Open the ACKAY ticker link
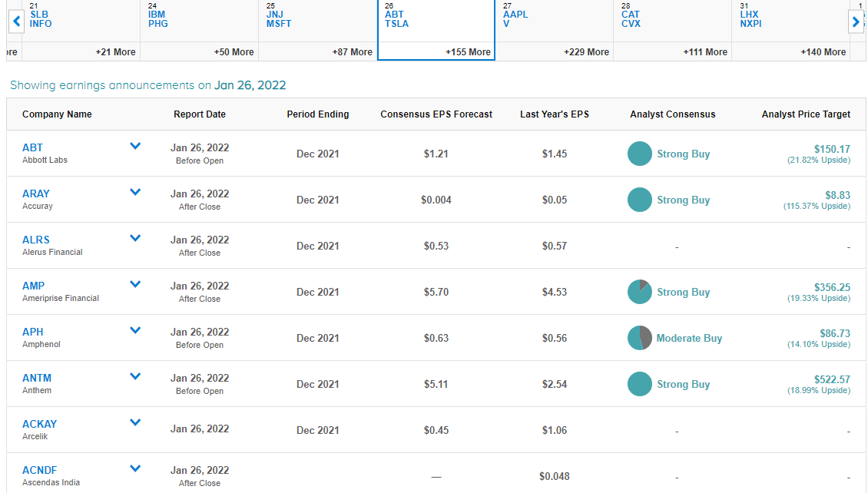This screenshot has width=868, height=493. (39, 424)
